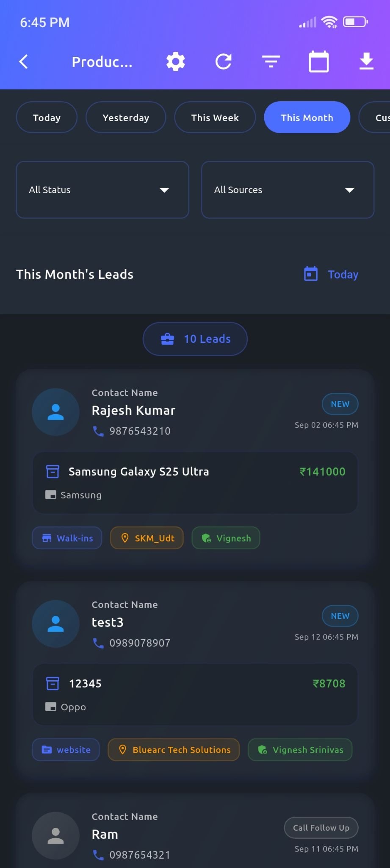Viewport: 390px width, 868px height.
Task: Tap Rajesh Kumar's avatar icon
Action: [55, 412]
